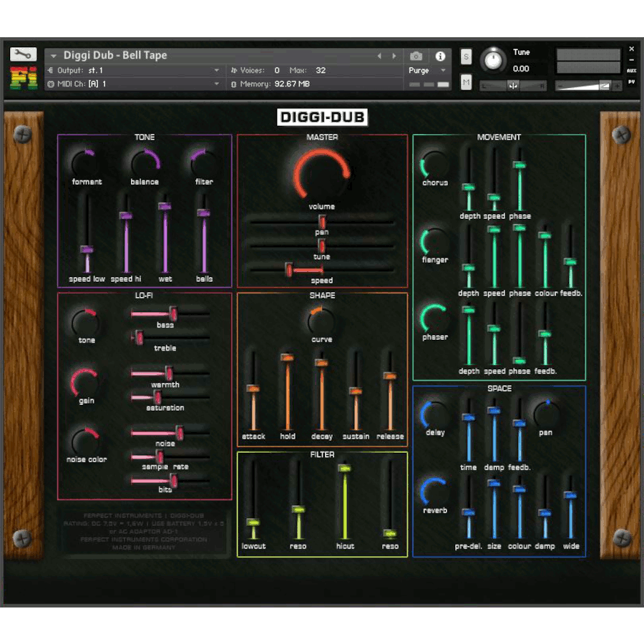Click the warmth slider handle
Image resolution: width=644 pixels, height=644 pixels.
(x=168, y=373)
